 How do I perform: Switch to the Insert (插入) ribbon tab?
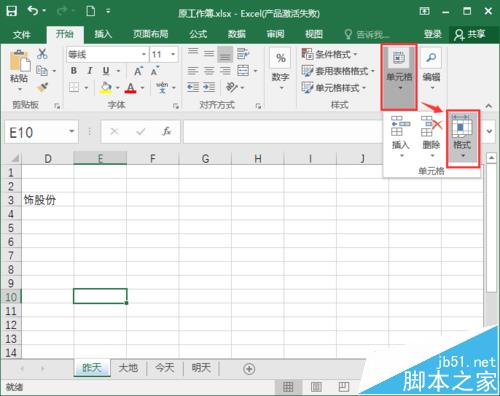[x=103, y=34]
